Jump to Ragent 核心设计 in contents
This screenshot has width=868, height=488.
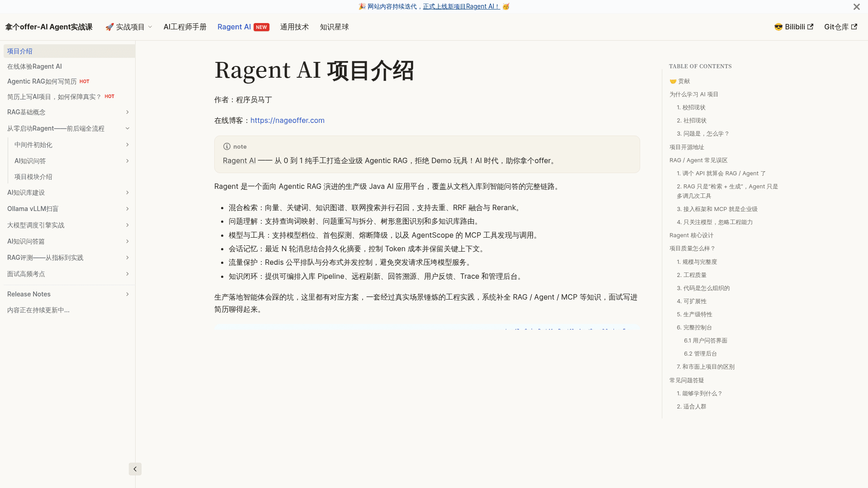point(691,235)
